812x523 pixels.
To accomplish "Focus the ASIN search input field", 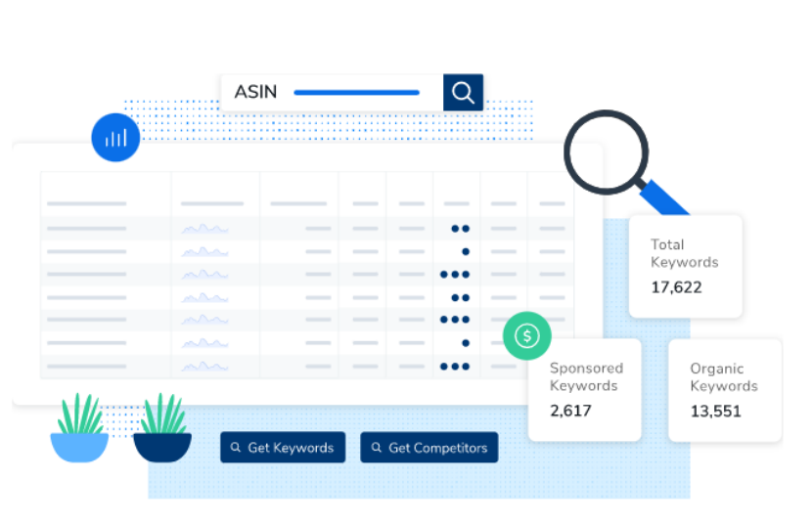I will pyautogui.click(x=332, y=92).
